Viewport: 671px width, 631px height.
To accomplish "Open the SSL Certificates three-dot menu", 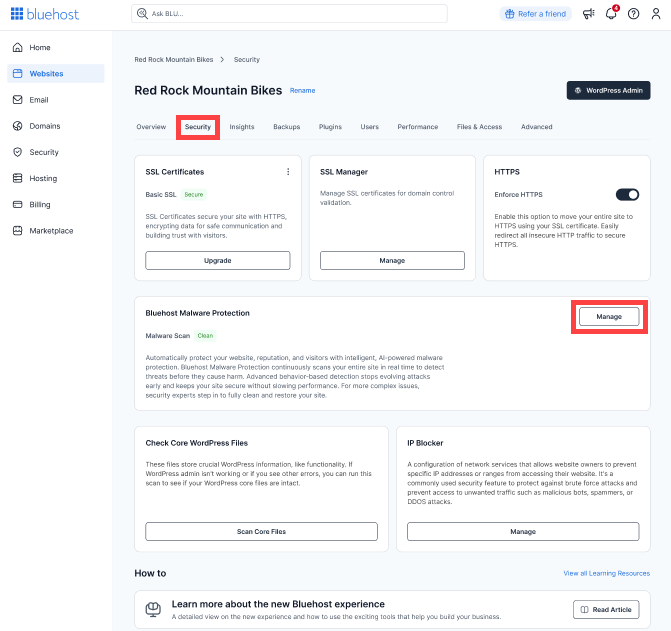I will pyautogui.click(x=288, y=172).
